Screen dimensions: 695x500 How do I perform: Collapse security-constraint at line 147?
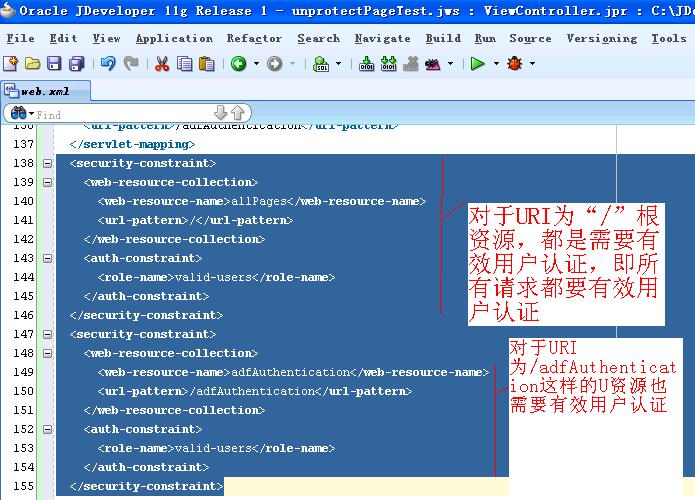tap(47, 335)
